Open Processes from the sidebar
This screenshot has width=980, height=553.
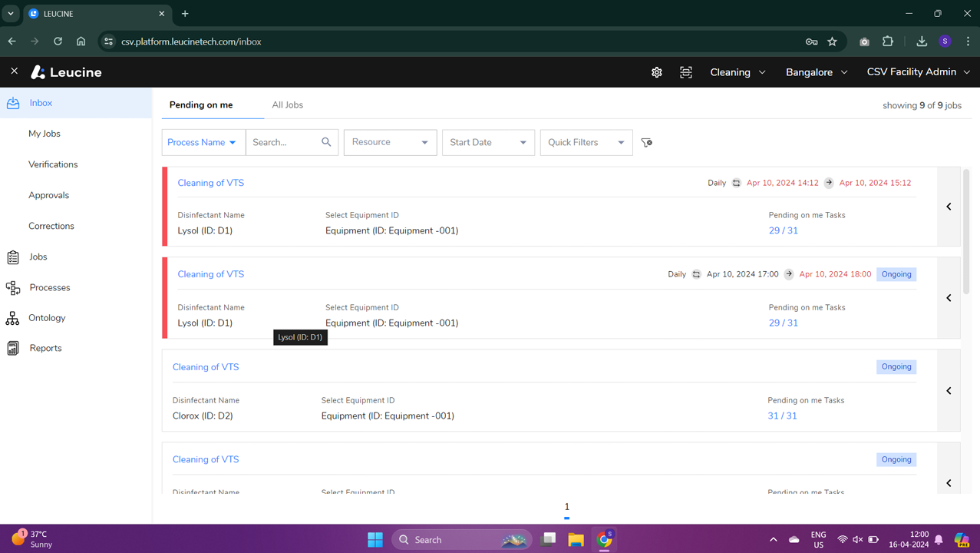(49, 287)
